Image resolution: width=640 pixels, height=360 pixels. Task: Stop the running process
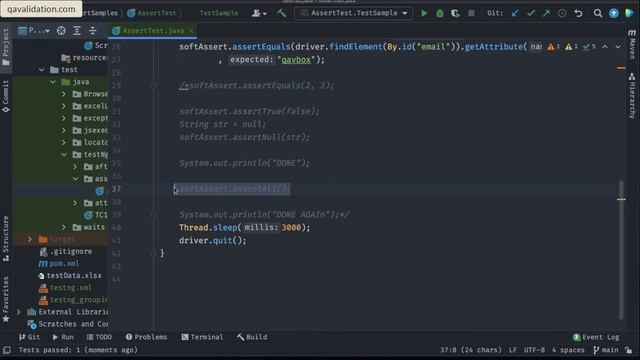coord(471,13)
